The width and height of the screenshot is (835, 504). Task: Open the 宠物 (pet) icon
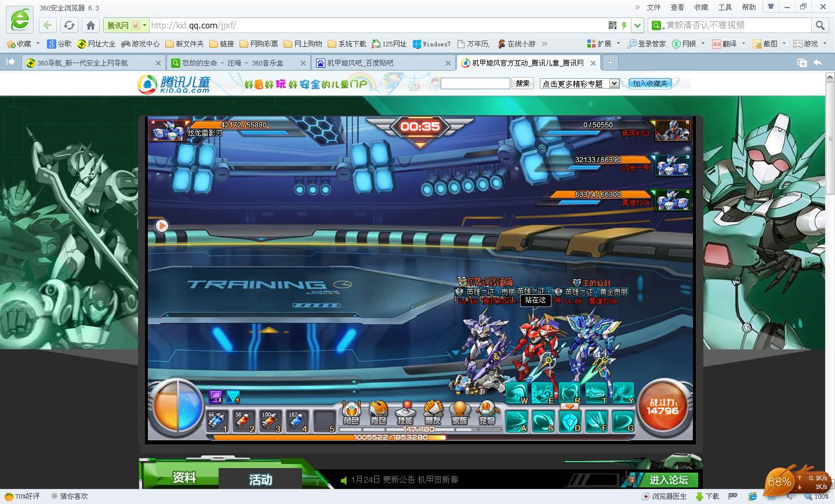point(487,413)
